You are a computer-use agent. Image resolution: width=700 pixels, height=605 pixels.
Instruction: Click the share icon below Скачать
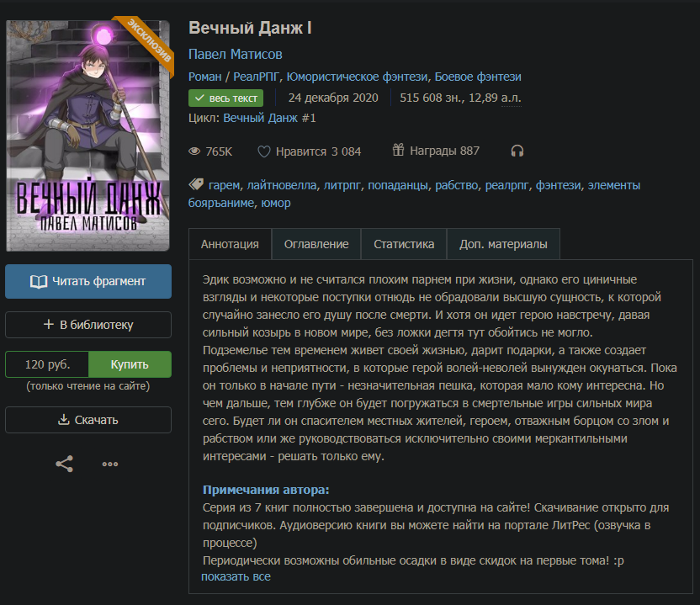coord(64,464)
